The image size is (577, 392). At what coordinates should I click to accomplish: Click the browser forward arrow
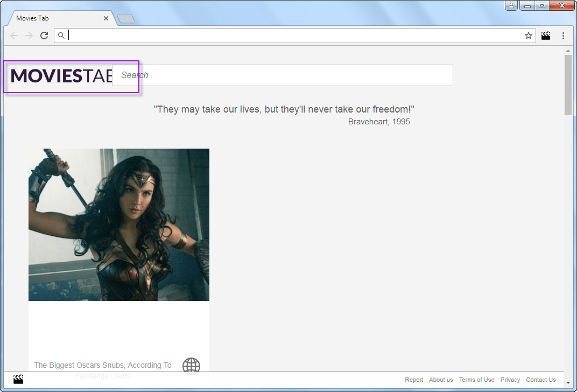pyautogui.click(x=29, y=36)
